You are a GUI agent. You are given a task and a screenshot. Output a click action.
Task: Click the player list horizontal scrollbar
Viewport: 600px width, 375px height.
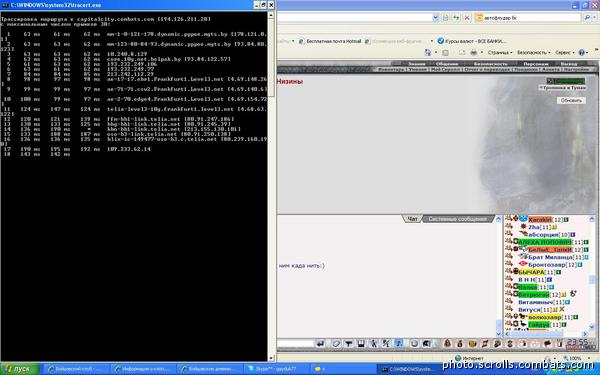(547, 334)
